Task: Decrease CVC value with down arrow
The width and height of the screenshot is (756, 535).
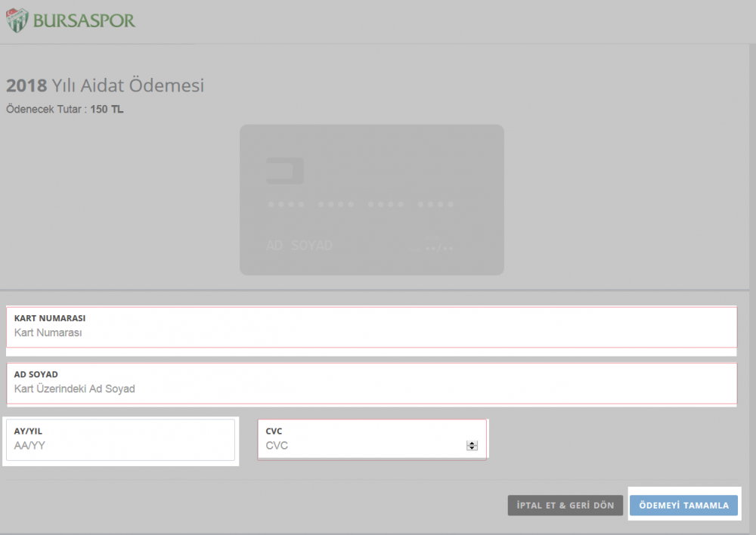Action: pos(472,448)
